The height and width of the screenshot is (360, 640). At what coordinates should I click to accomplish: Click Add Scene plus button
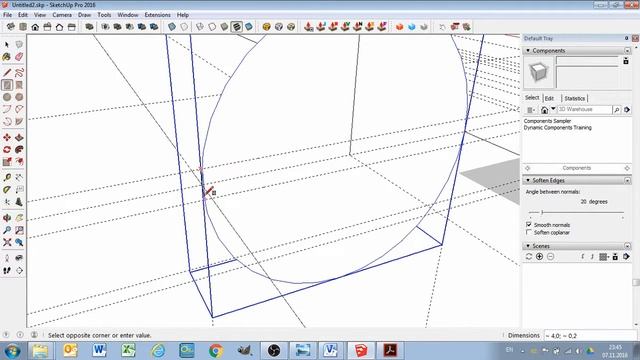(540, 257)
